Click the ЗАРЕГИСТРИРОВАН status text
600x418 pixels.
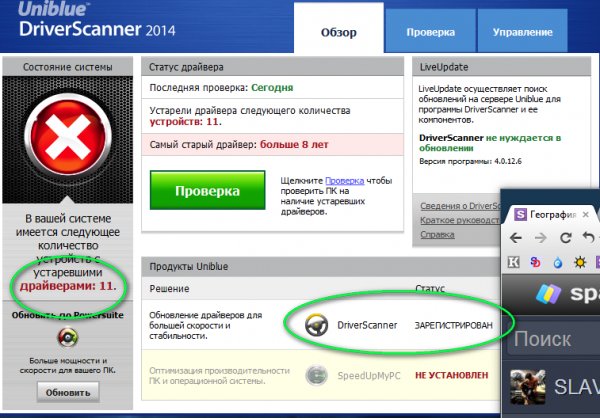tap(453, 325)
